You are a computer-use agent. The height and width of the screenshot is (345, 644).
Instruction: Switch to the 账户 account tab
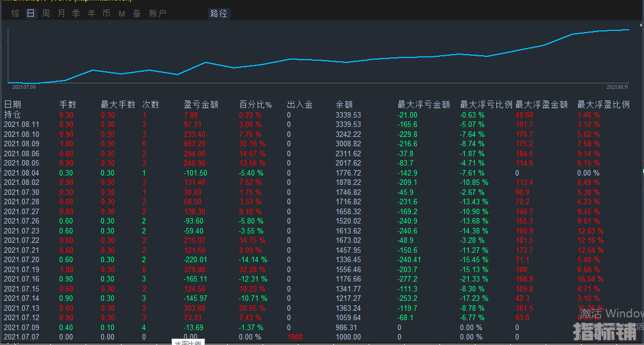pos(158,13)
